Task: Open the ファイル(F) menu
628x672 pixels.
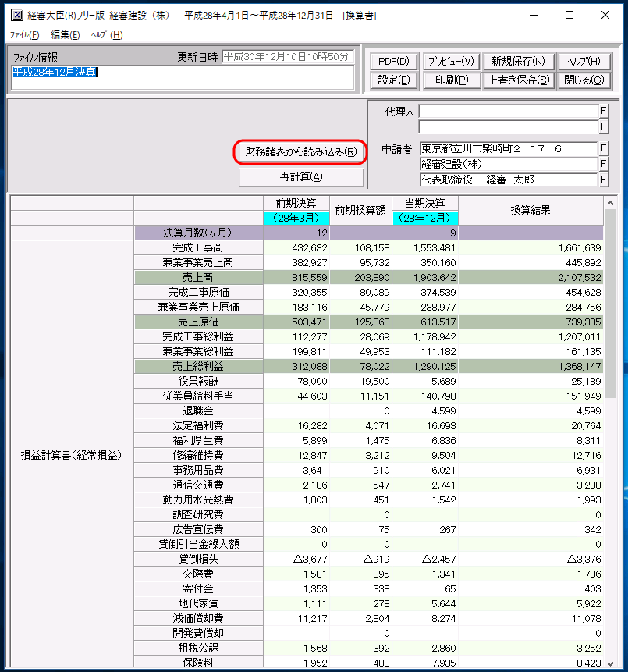Action: [x=23, y=35]
